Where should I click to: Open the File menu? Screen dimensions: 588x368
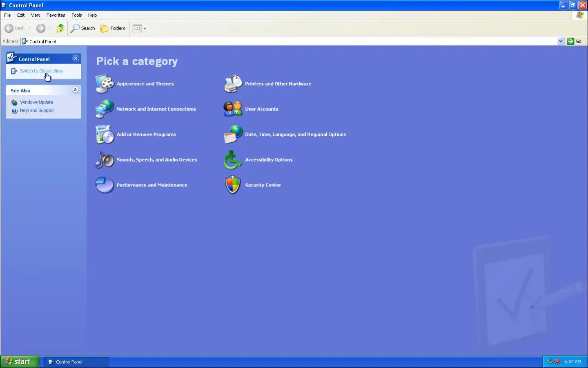tap(7, 15)
